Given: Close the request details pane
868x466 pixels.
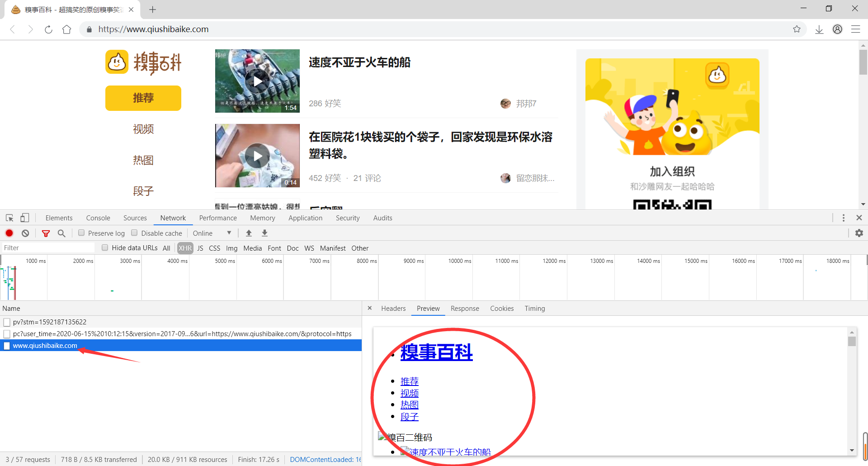Looking at the screenshot, I should (369, 308).
